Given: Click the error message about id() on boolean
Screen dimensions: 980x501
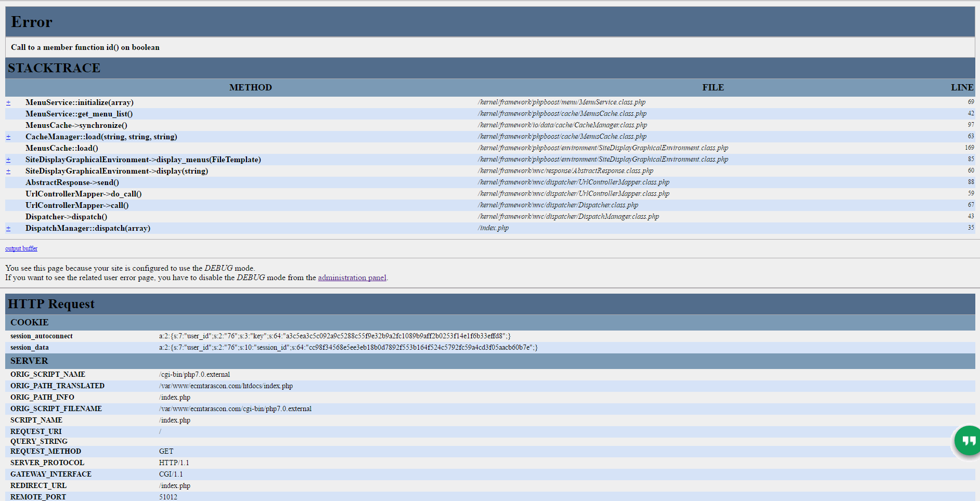Looking at the screenshot, I should click(85, 47).
